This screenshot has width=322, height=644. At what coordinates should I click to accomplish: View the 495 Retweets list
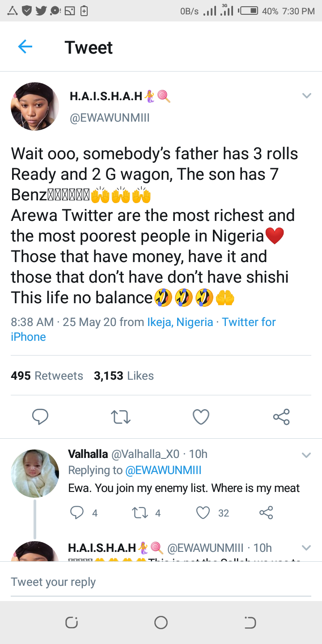pyautogui.click(x=47, y=376)
